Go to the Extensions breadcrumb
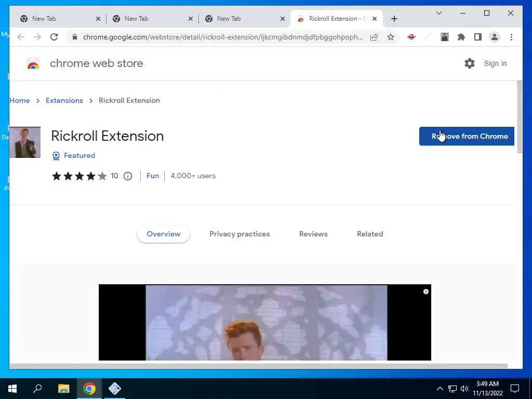 click(x=64, y=100)
